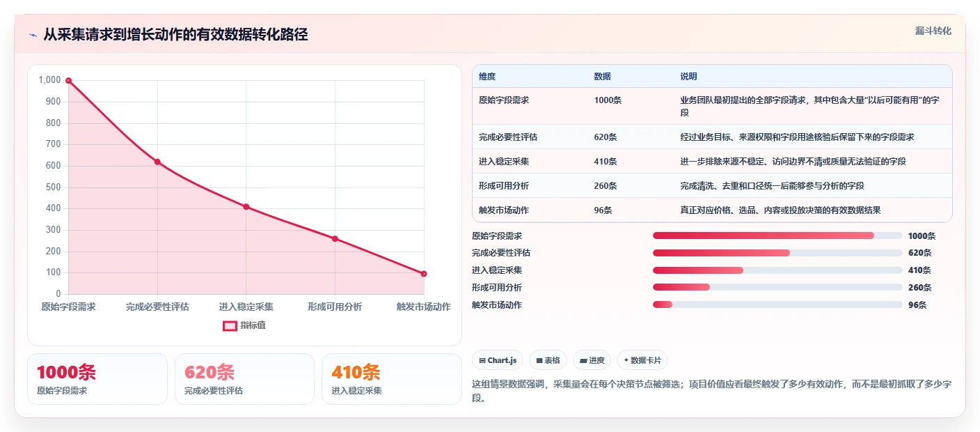Click the summary paragraph starting 这组情景数据强调
This screenshot has width=980, height=432.
pyautogui.click(x=711, y=391)
